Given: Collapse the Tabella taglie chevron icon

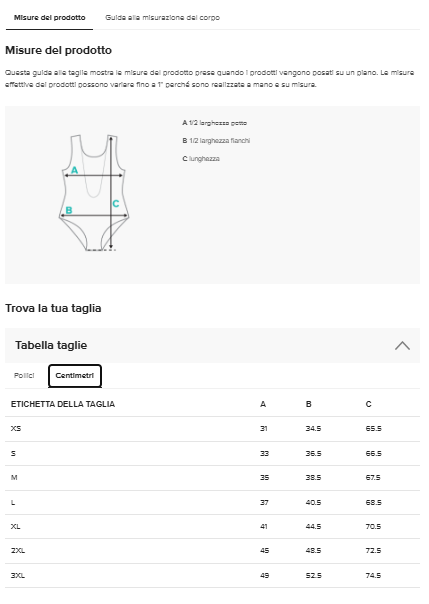Looking at the screenshot, I should (402, 346).
